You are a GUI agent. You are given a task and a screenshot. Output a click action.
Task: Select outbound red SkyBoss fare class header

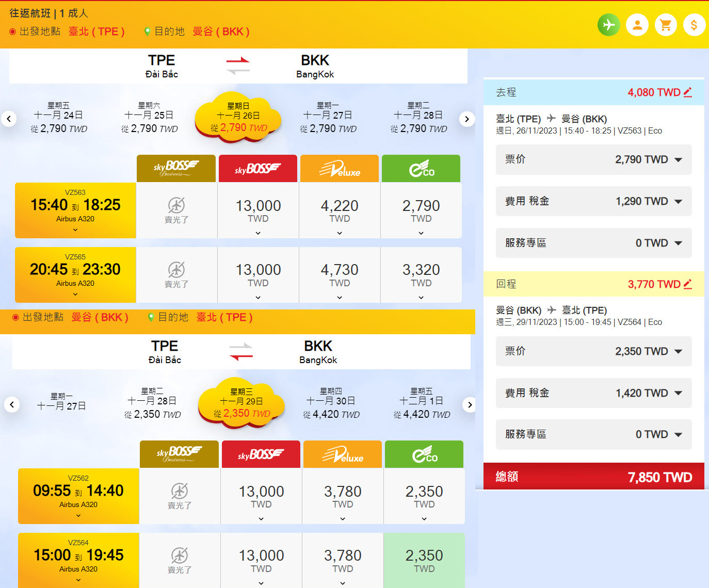point(258,168)
